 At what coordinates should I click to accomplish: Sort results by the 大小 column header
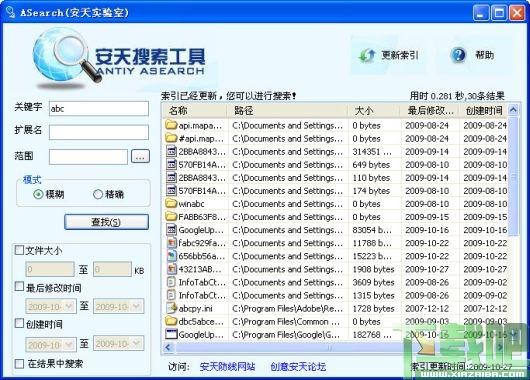tap(374, 111)
